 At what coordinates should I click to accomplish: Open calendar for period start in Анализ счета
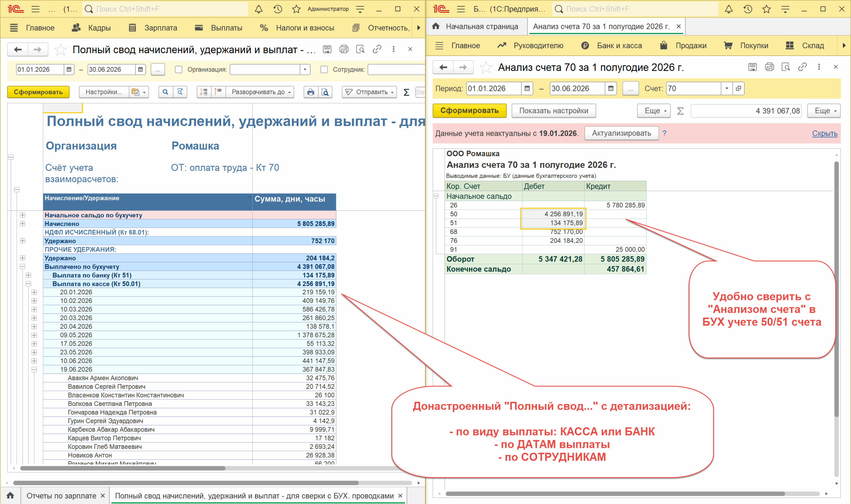[527, 89]
